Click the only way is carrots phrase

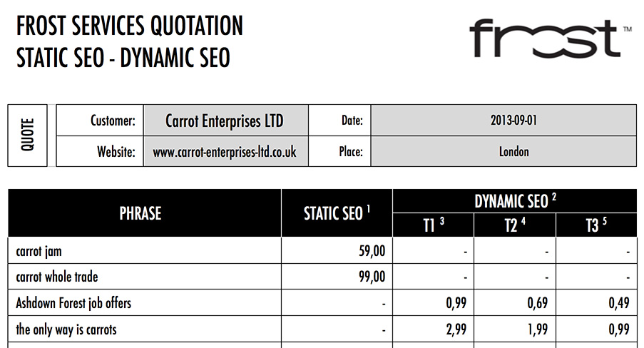[x=66, y=329]
